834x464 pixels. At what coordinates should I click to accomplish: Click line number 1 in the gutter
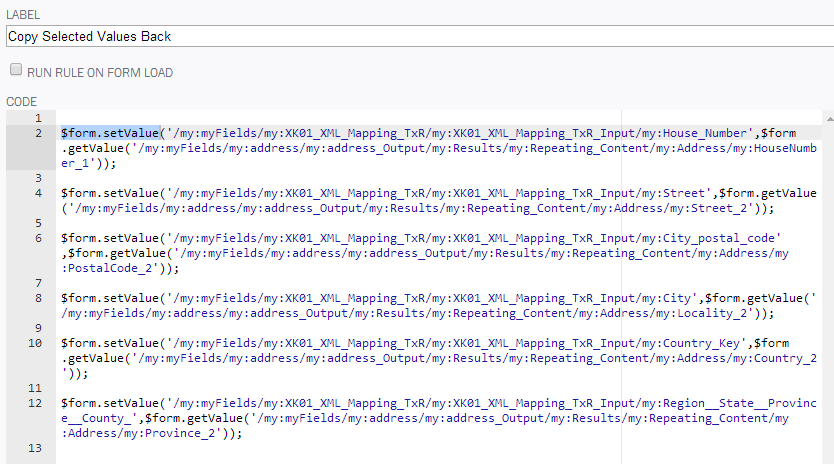tap(38, 118)
